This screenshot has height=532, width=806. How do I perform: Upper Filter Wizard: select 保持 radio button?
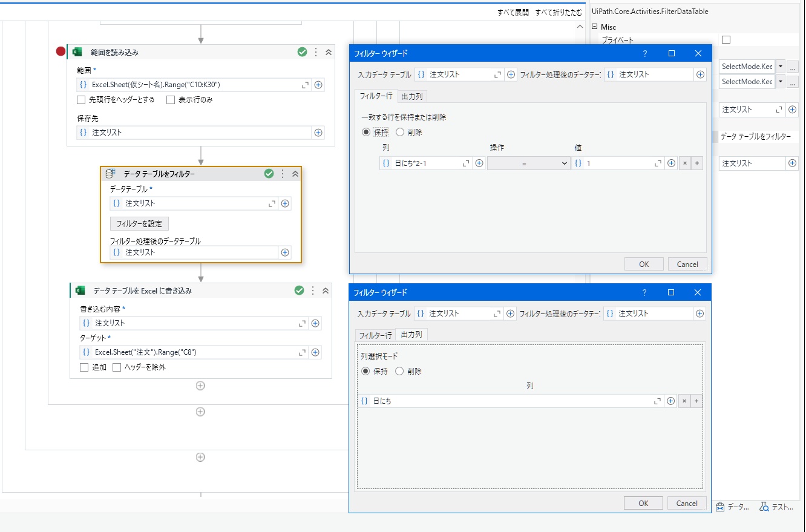365,132
